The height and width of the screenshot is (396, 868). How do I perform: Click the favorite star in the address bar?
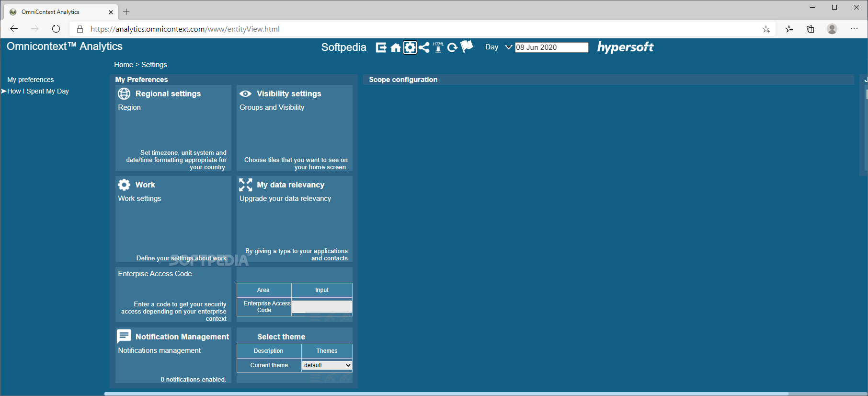[x=766, y=29]
